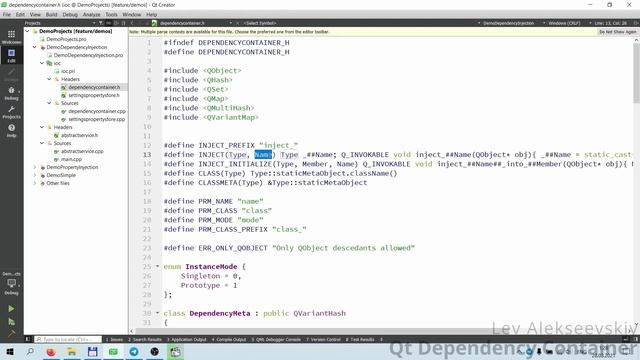Click the Line 13, Col 26 position indicator
The width and height of the screenshot is (640, 360).
[611, 23]
